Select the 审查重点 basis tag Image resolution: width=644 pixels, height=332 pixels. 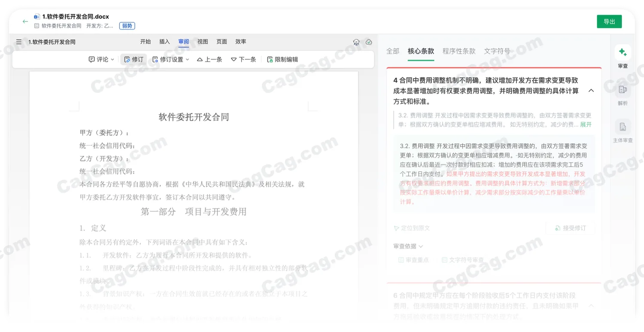pyautogui.click(x=413, y=260)
